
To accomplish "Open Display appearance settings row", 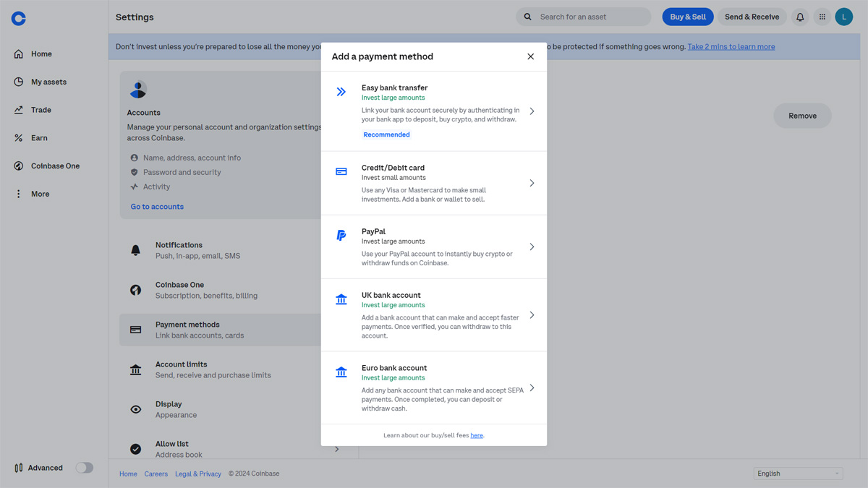I will (238, 409).
